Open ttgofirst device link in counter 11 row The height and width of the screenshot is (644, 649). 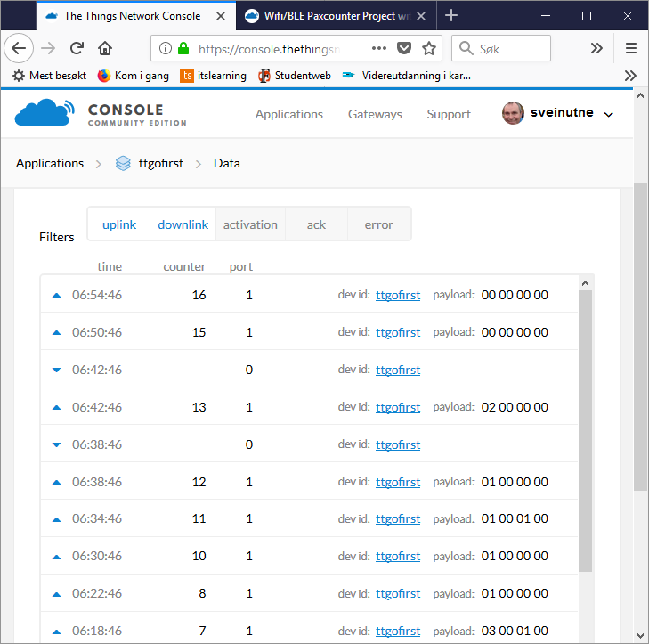[398, 518]
